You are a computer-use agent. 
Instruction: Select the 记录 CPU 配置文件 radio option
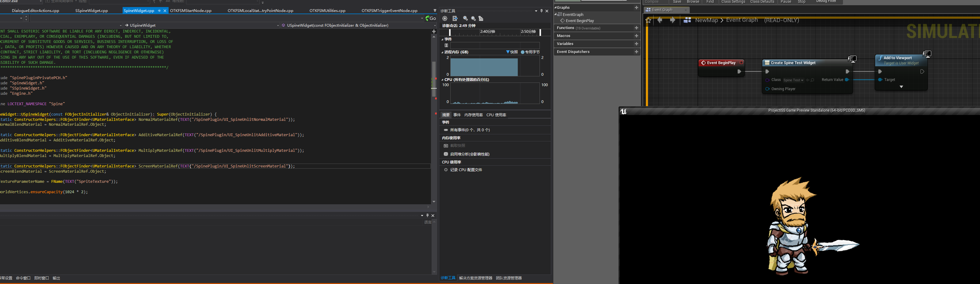(446, 170)
